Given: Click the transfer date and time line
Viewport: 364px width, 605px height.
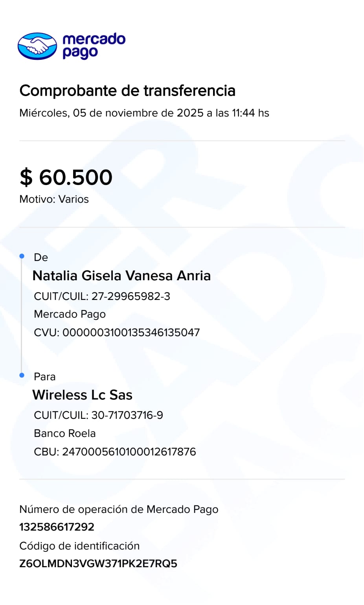Looking at the screenshot, I should point(144,113).
